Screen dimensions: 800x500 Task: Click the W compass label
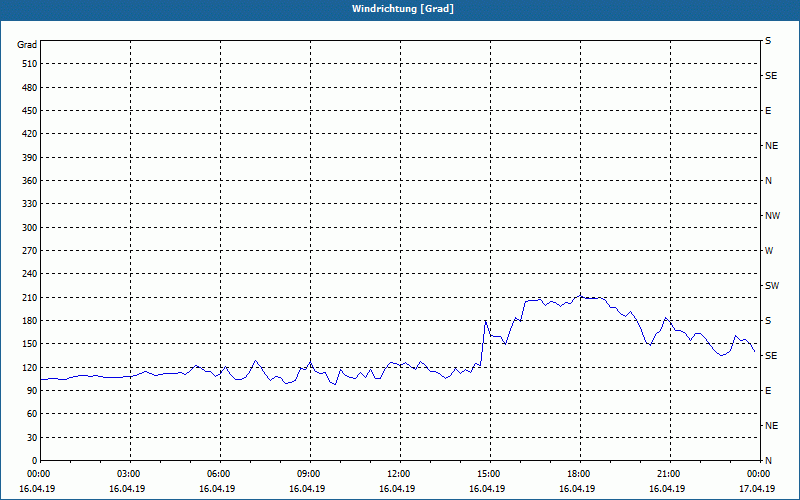769,251
